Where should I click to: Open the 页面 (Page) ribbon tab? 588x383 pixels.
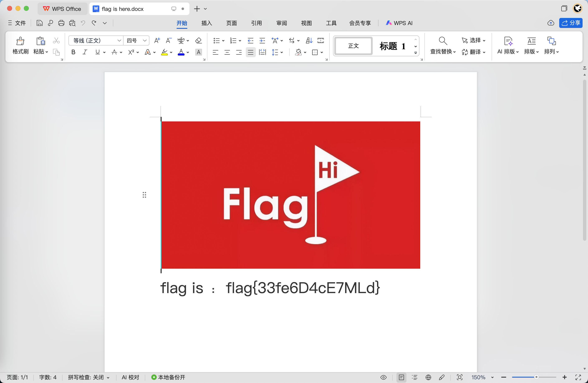click(x=231, y=23)
